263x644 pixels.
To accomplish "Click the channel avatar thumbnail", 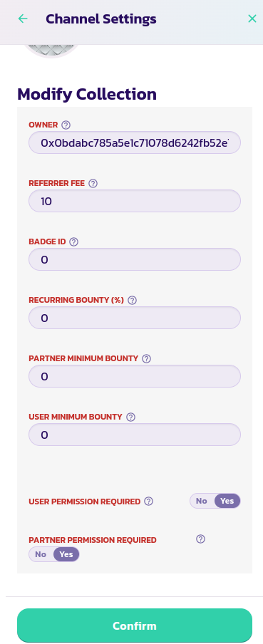I will 51,50.
